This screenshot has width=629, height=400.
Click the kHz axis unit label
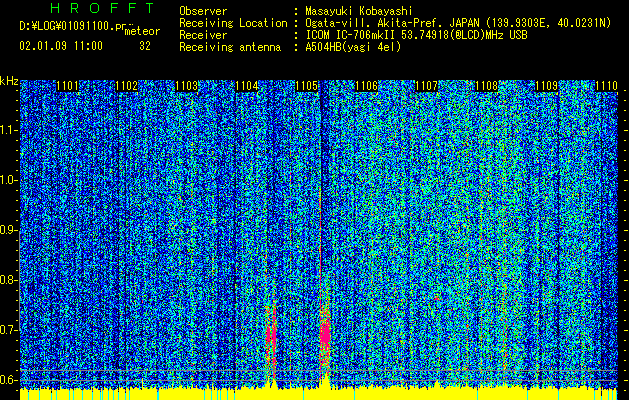click(9, 81)
